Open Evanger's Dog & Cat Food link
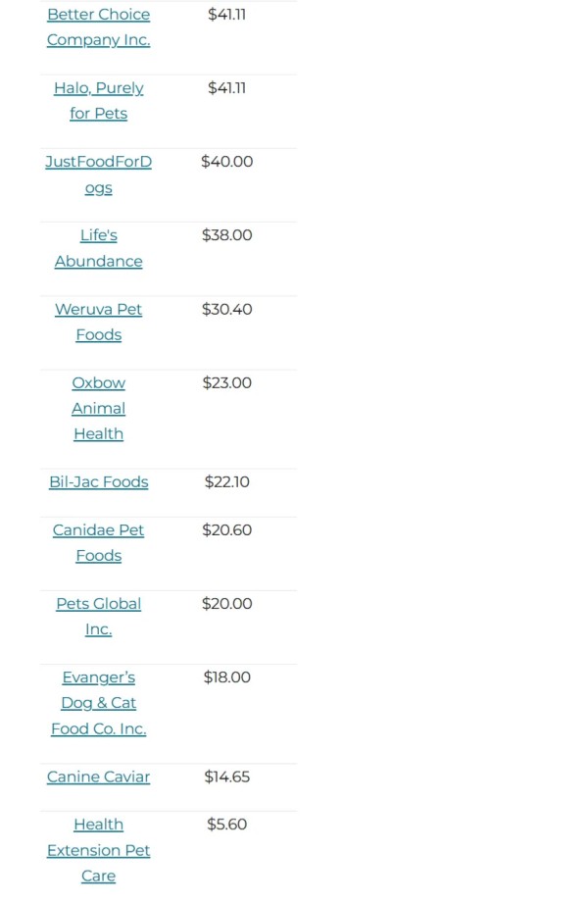 (98, 702)
